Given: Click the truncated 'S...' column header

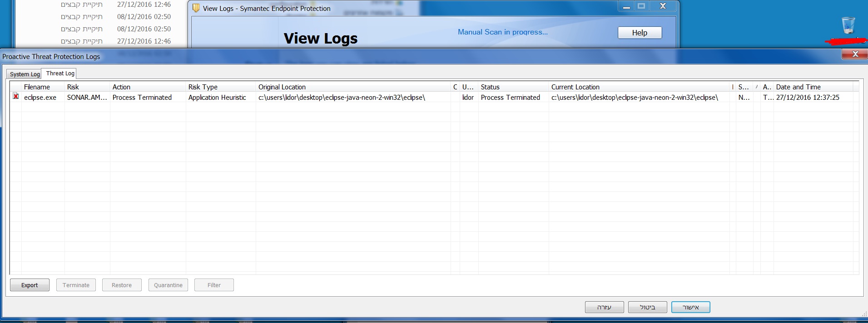Looking at the screenshot, I should click(744, 87).
